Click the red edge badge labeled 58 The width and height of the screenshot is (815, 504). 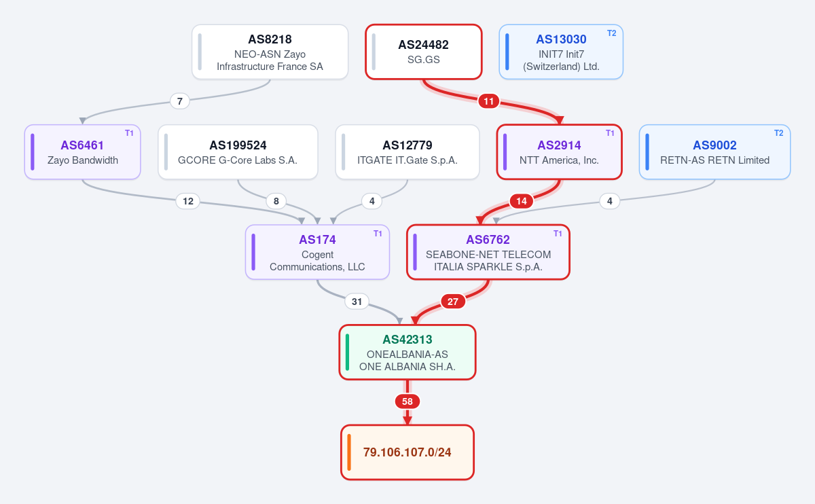[407, 401]
